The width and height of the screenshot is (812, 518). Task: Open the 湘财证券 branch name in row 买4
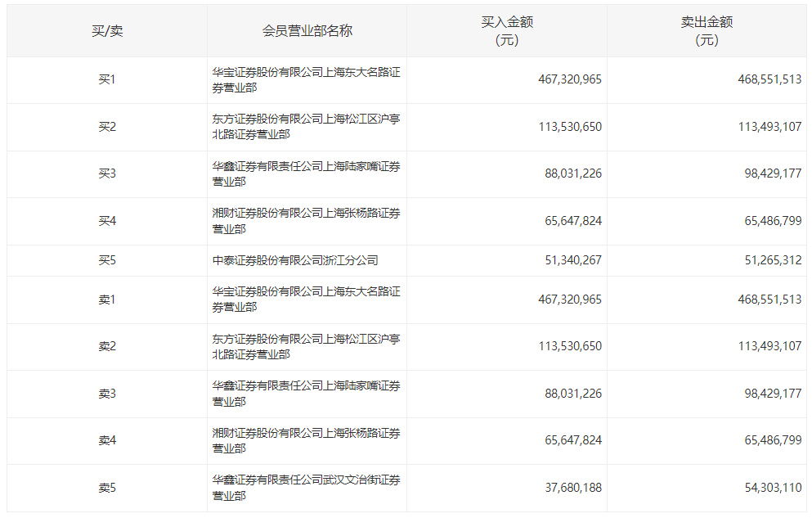pos(306,221)
